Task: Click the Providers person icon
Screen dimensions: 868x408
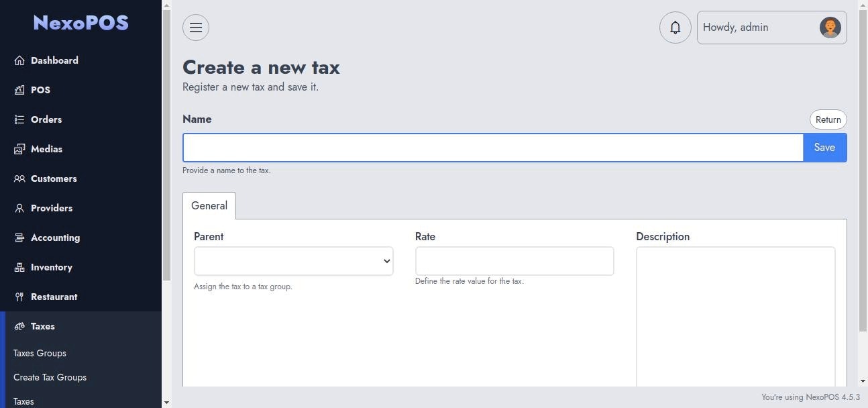Action: (19, 208)
